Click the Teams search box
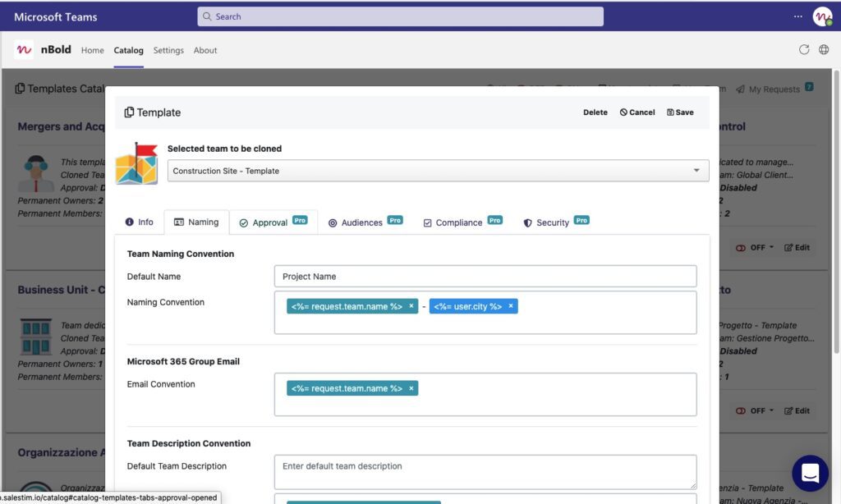The height and width of the screenshot is (504, 841). 400,16
